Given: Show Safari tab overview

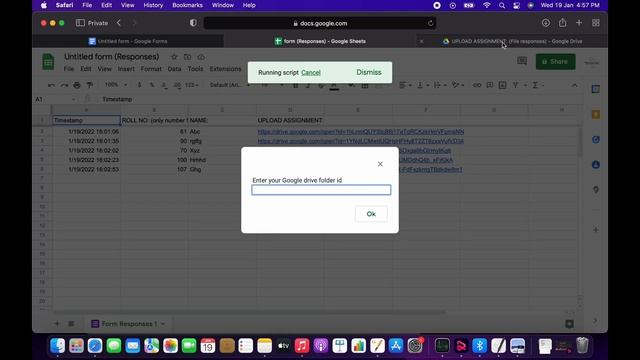Looking at the screenshot, I should coord(596,23).
